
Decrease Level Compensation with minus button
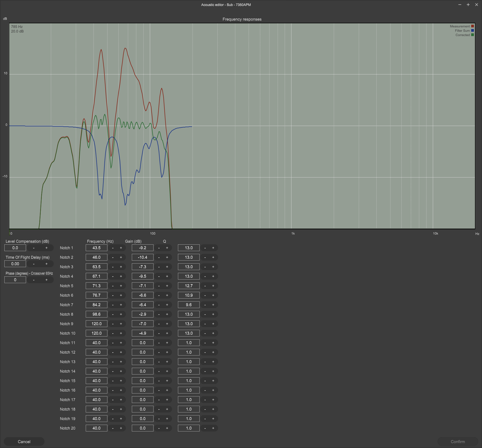(34, 248)
